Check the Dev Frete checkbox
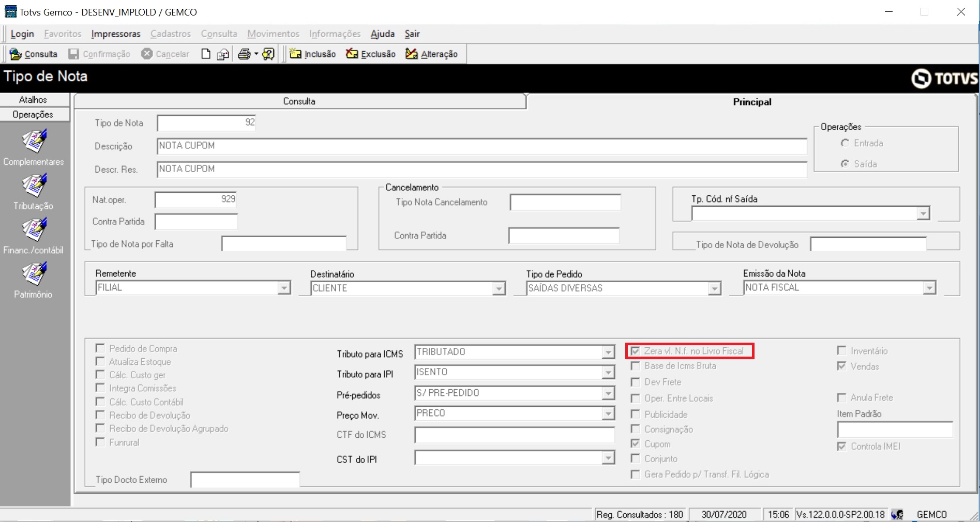The height and width of the screenshot is (522, 980). 635,382
